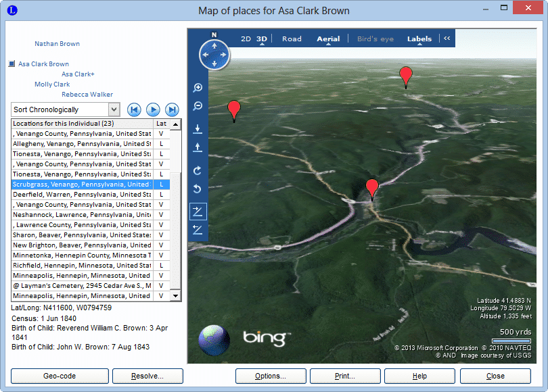The image size is (548, 392).
Task: Jump to first location in playback
Action: (x=134, y=109)
